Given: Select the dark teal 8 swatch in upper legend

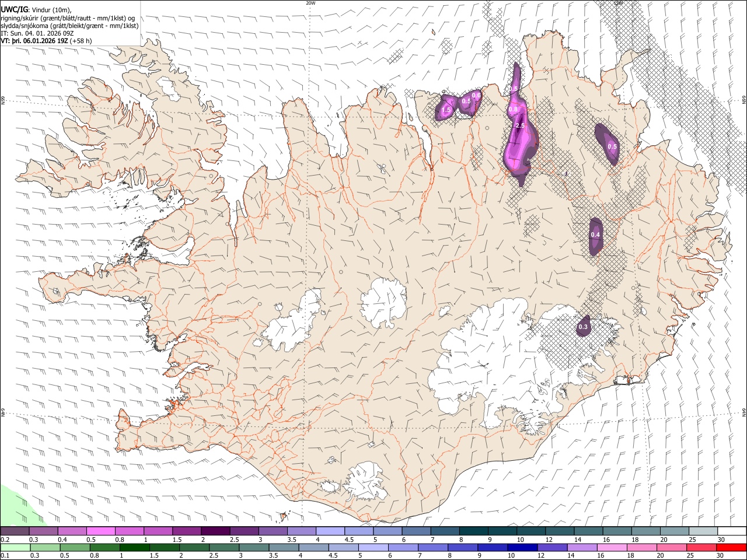Looking at the screenshot, I should (473, 531).
